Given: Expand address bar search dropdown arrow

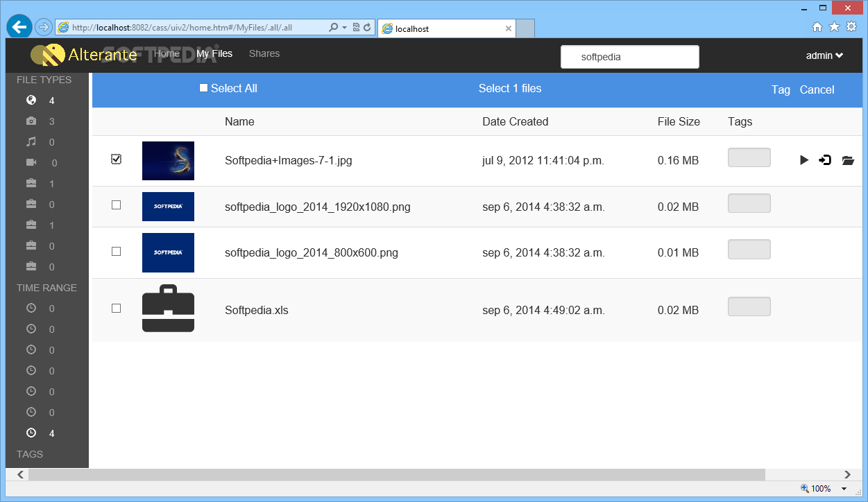Looking at the screenshot, I should click(x=344, y=28).
